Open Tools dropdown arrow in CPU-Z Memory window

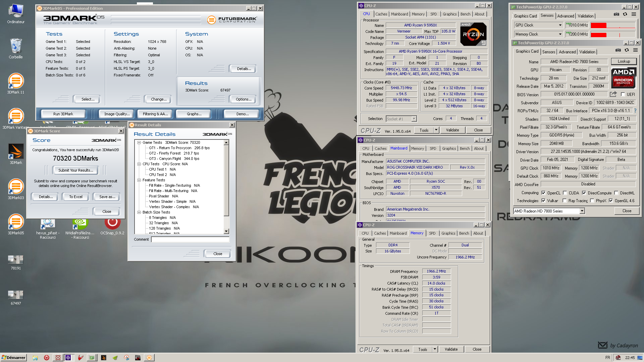[435, 349]
